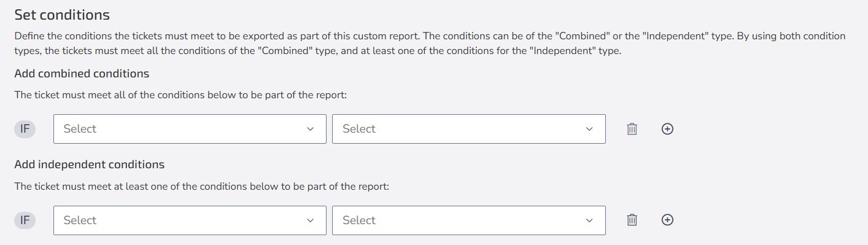Open second Select dropdown under combined conditions
The image size is (868, 245).
coord(469,129)
